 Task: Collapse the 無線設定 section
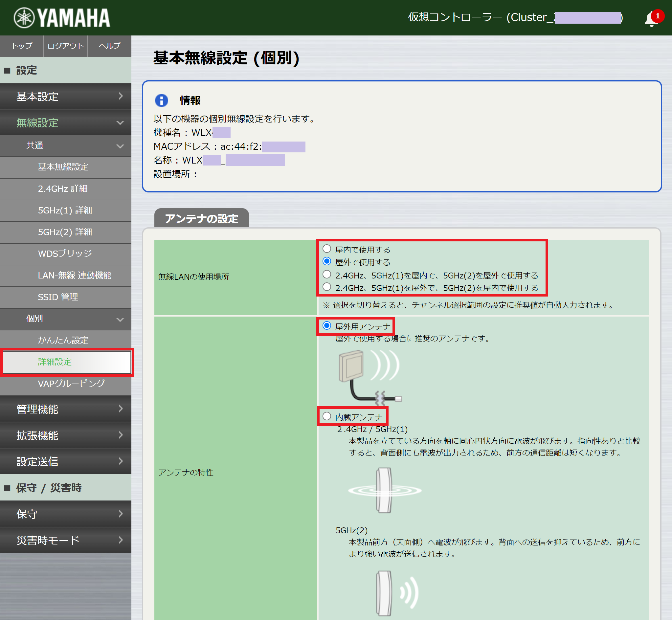[x=66, y=122]
